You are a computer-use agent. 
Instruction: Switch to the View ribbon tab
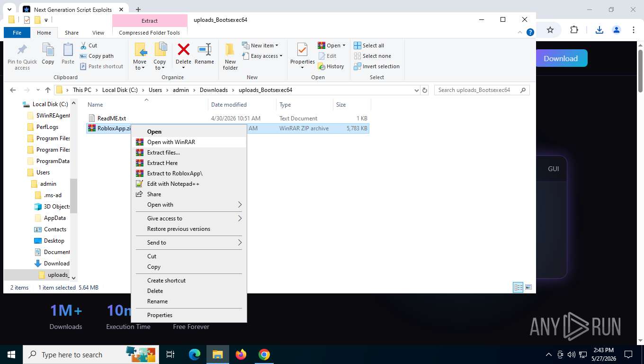98,33
